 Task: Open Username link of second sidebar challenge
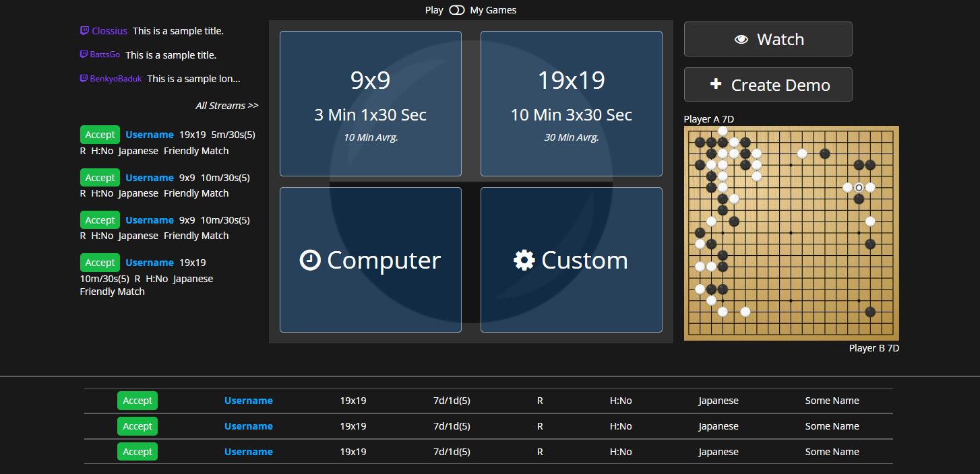pos(150,178)
